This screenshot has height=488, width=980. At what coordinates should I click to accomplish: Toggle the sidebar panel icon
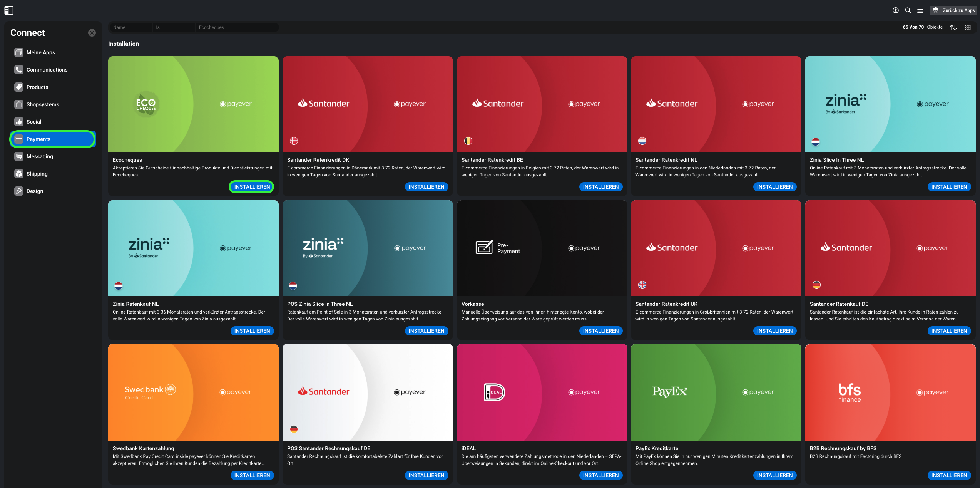pyautogui.click(x=9, y=10)
